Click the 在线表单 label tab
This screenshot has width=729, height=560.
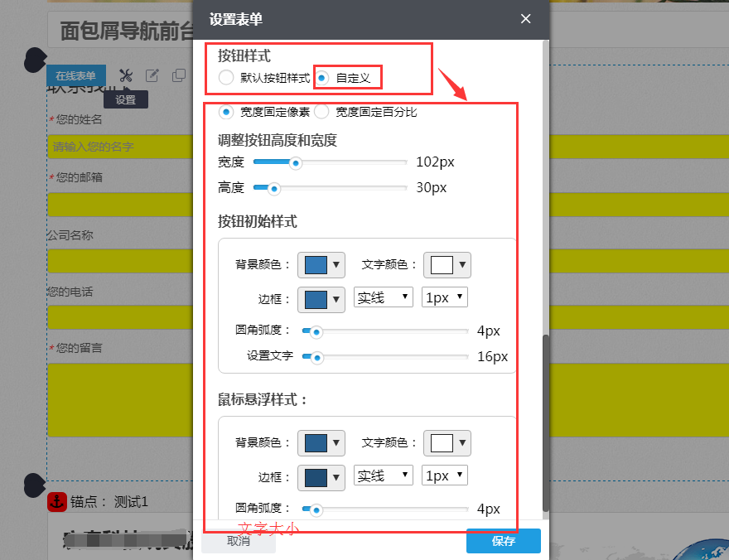click(75, 75)
